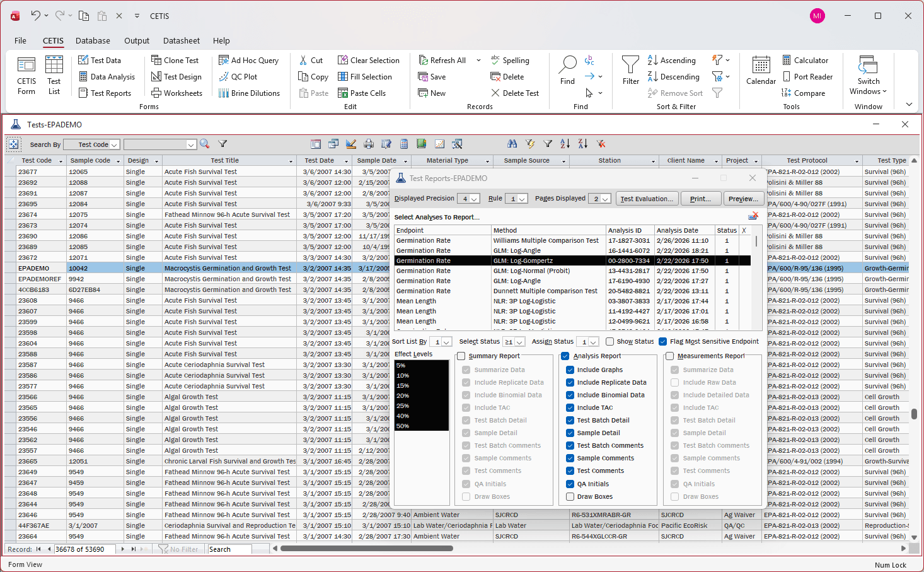Expand the Refresh All dropdown arrow
924x572 pixels.
point(478,61)
